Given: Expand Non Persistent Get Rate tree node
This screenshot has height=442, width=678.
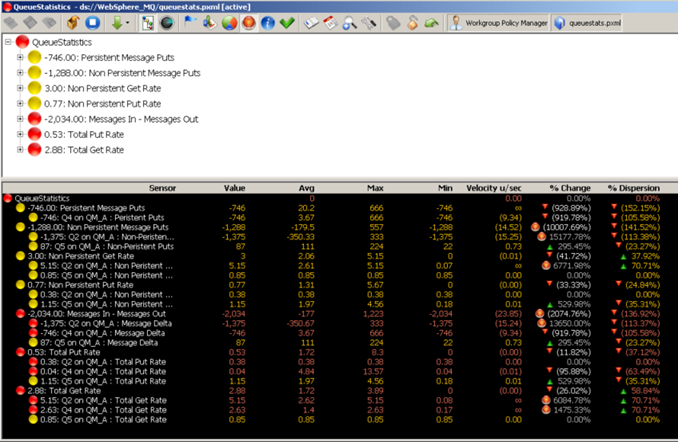Looking at the screenshot, I should (20, 88).
